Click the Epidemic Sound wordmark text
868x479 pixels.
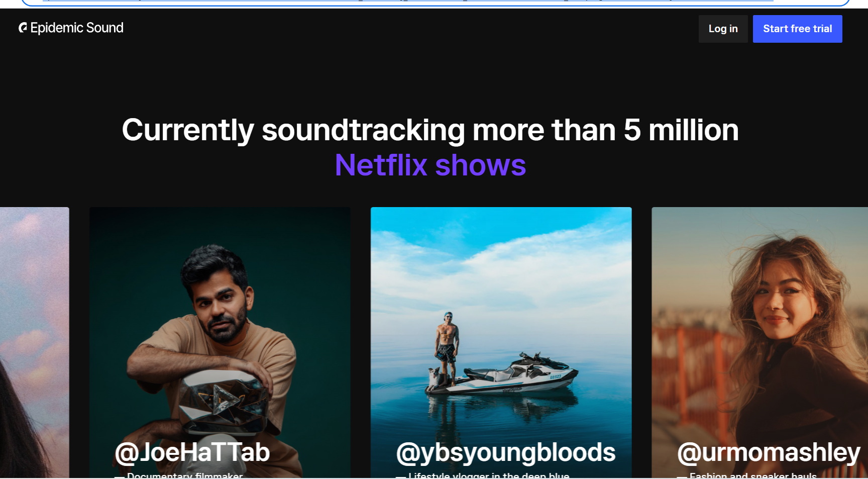click(x=77, y=28)
